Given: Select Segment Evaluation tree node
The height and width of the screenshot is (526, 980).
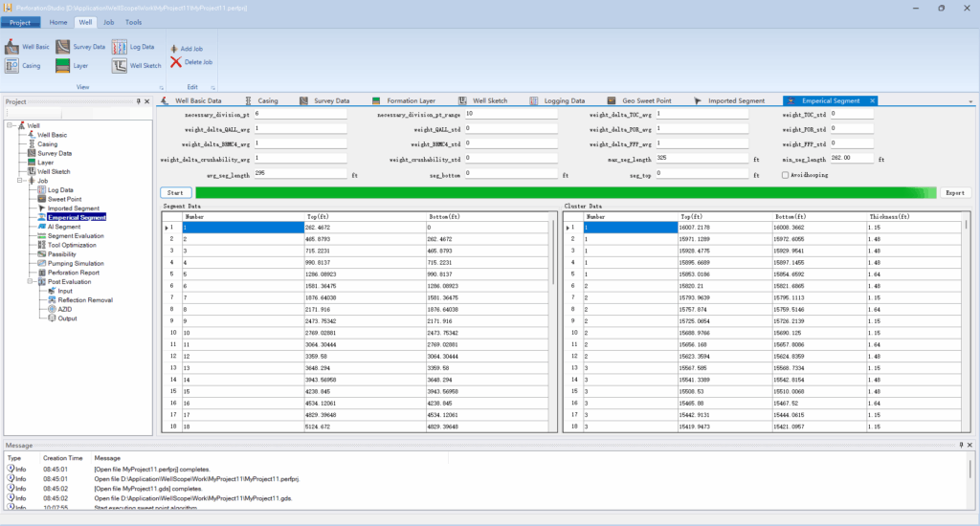Looking at the screenshot, I should [76, 236].
